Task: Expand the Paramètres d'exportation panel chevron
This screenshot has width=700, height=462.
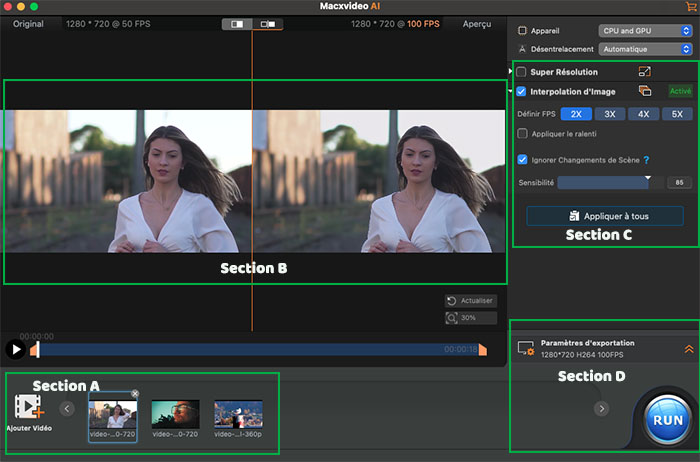Action: point(689,349)
